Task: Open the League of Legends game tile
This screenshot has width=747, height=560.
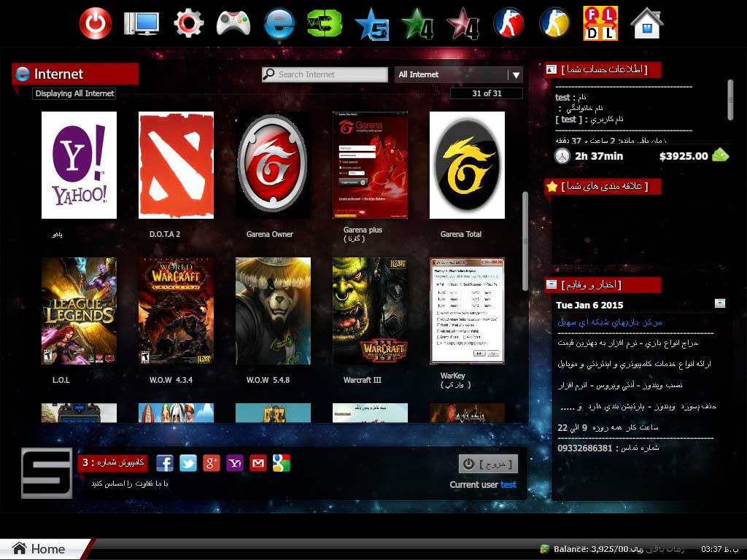Action: tap(79, 311)
